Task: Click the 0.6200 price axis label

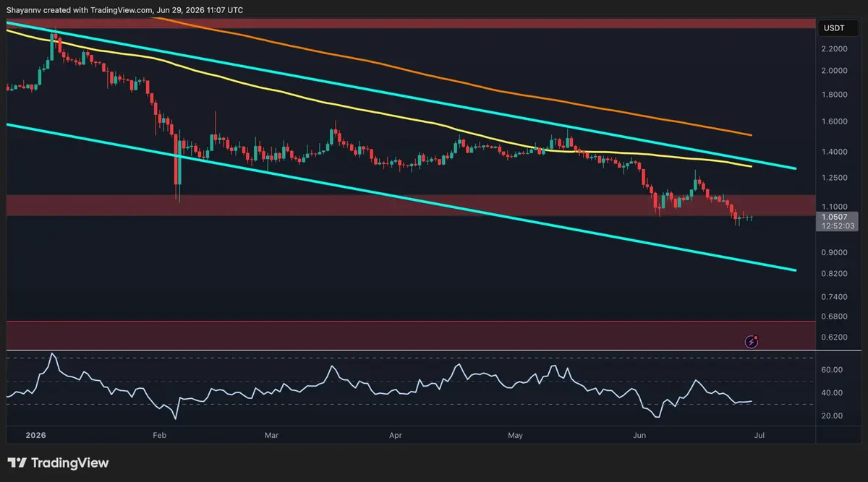Action: [x=835, y=337]
